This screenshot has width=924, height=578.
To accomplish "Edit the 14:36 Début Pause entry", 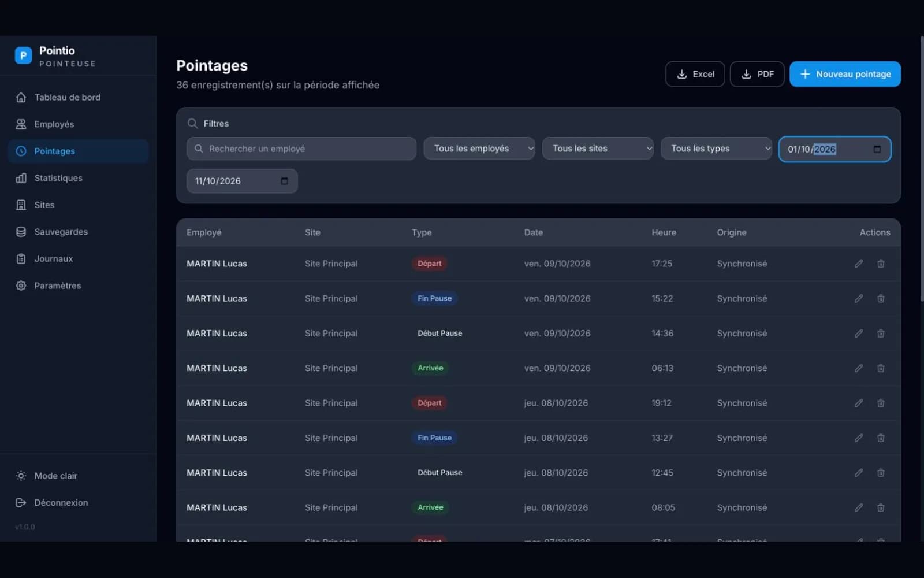I will (x=859, y=334).
